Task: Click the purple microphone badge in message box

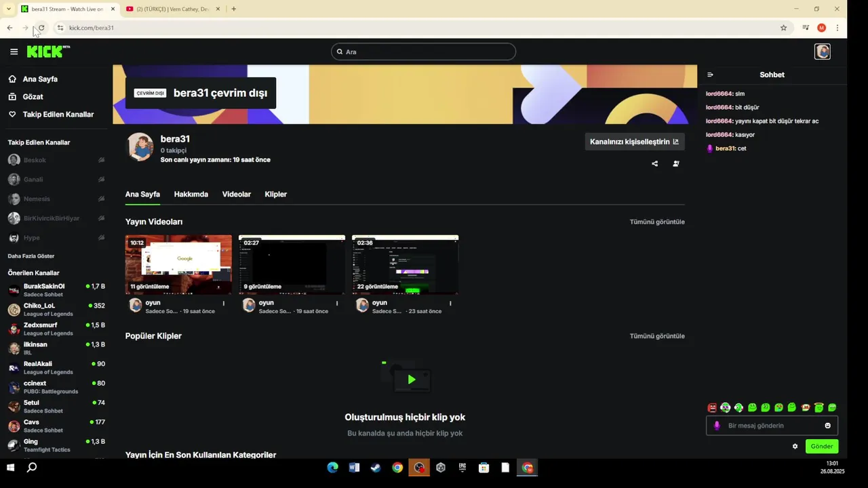Action: (717, 426)
